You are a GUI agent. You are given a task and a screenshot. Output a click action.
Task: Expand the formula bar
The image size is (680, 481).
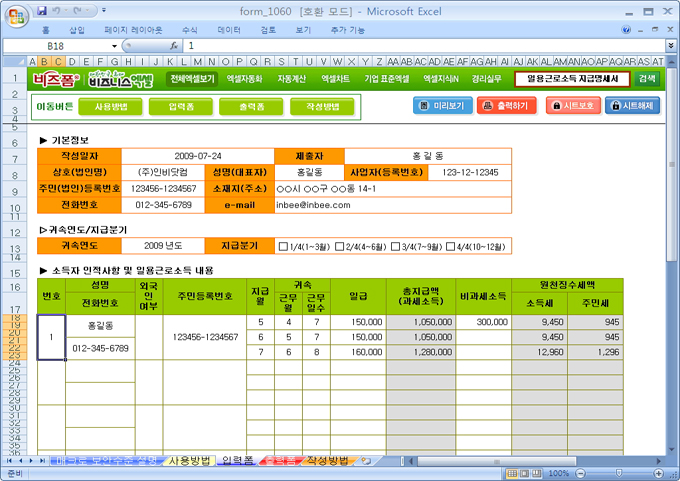669,46
